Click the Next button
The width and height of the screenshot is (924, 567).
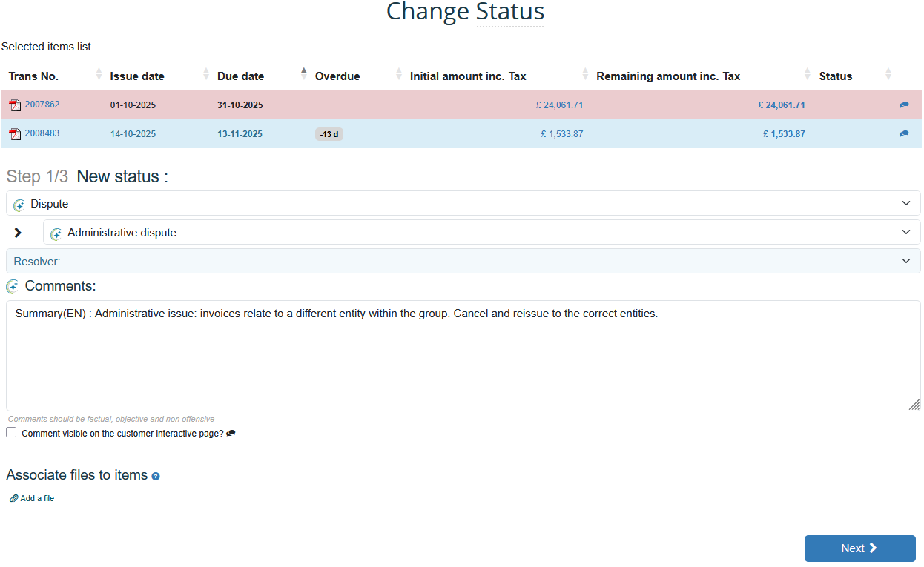coord(859,548)
